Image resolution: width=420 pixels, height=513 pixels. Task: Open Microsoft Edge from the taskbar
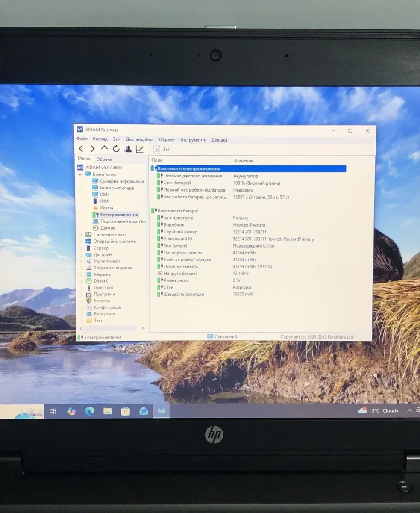pos(89,411)
